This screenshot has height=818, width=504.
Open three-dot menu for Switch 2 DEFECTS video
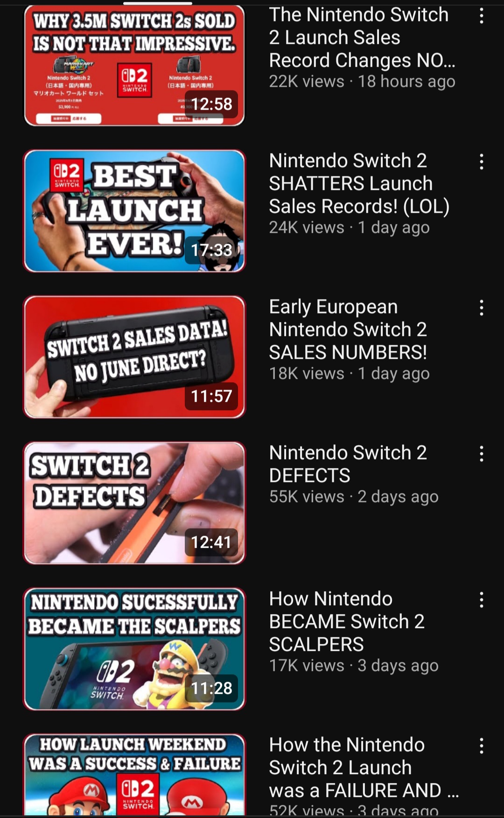tap(481, 454)
